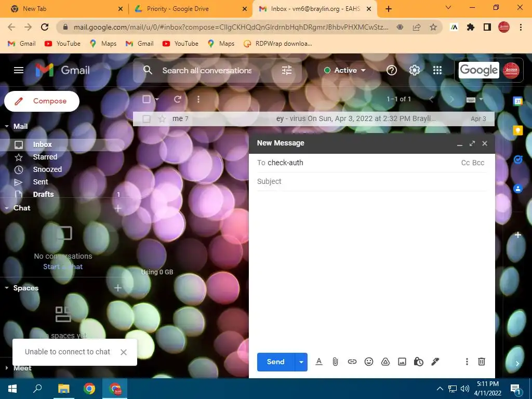
Task: Collapse the Chat section
Action: 7,208
